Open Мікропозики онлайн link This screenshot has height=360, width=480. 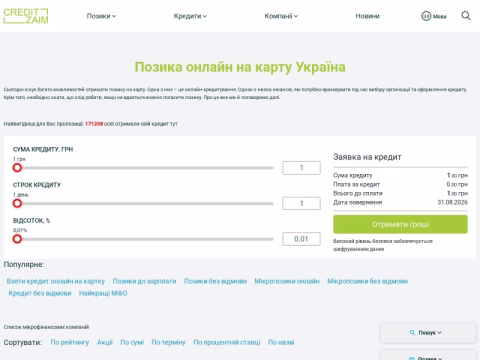287,281
